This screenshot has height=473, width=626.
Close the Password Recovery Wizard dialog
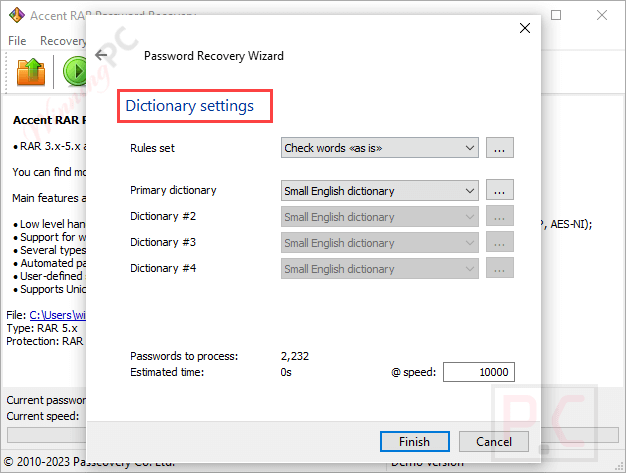click(x=525, y=28)
